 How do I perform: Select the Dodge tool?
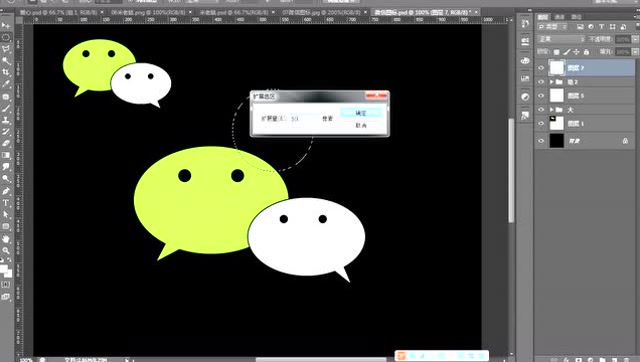(6, 179)
